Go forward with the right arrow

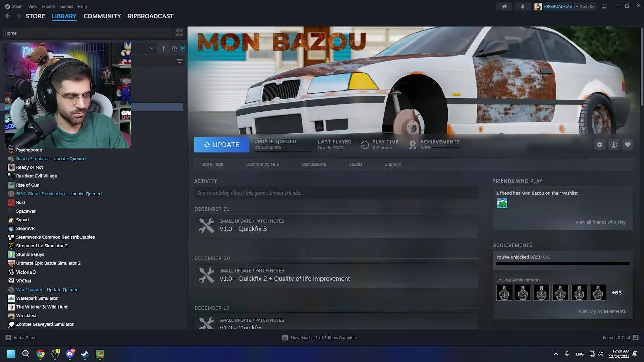[18, 16]
